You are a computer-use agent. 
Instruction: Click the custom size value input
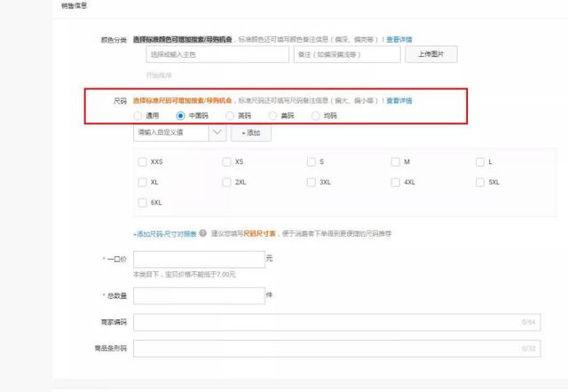pyautogui.click(x=171, y=132)
